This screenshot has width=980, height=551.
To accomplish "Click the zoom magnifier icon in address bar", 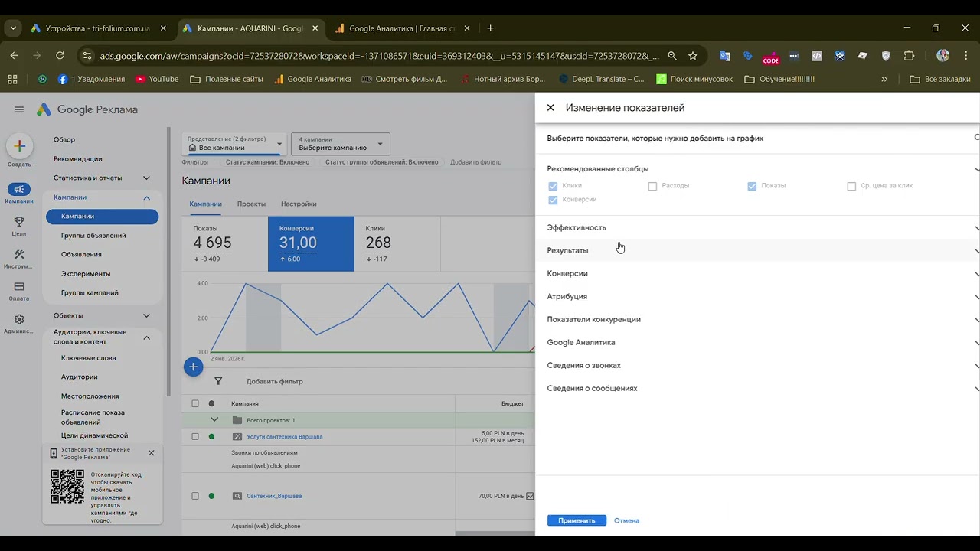I will click(671, 56).
